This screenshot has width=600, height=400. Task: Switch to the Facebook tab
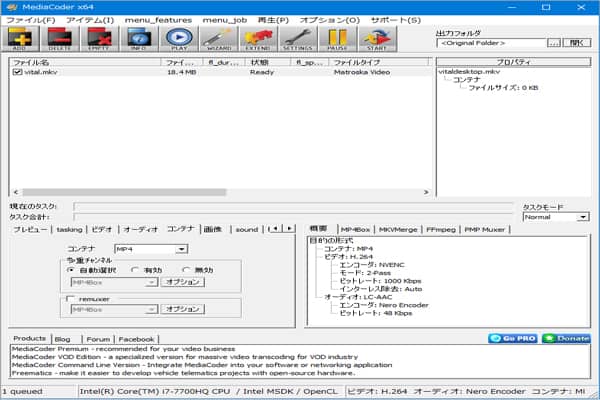[136, 339]
